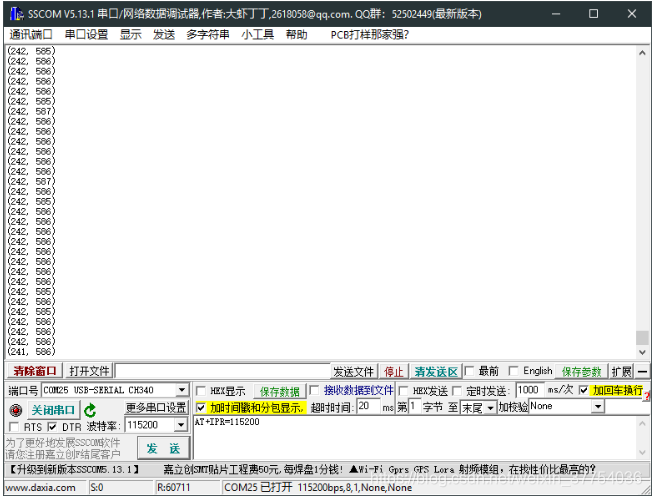Click the AT+IPR=115200 send text area
652x497 pixels.
[x=415, y=437]
